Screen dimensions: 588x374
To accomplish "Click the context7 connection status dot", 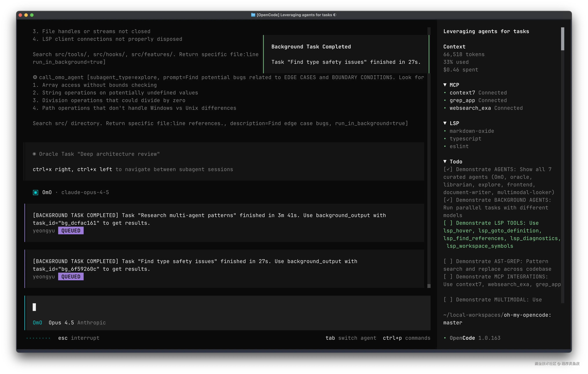I will [445, 93].
